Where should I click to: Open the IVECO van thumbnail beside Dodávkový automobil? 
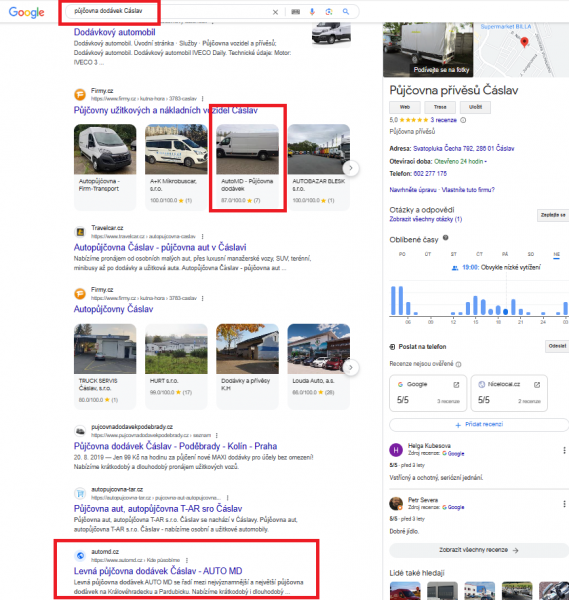[x=331, y=34]
